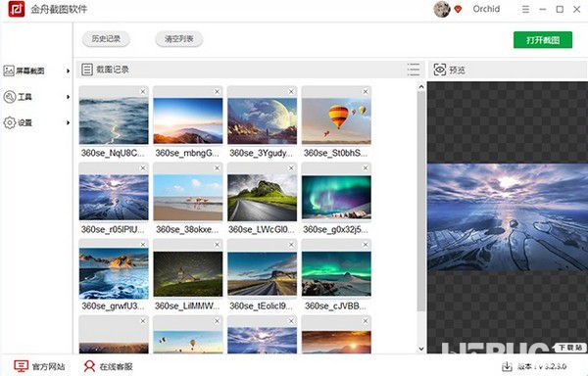The width and height of the screenshot is (588, 376).
Task: Expand the arrow next to 屏幕截图
Action: [68, 70]
